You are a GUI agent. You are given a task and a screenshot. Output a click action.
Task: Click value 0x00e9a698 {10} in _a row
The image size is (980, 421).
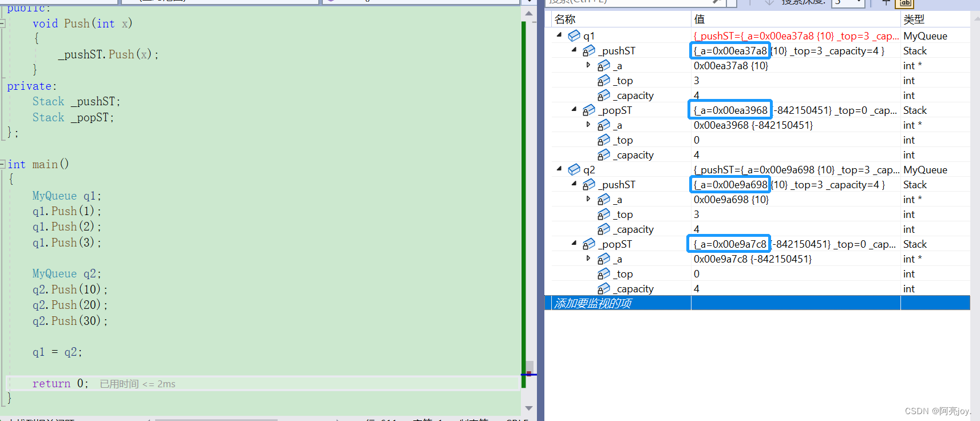tap(731, 200)
